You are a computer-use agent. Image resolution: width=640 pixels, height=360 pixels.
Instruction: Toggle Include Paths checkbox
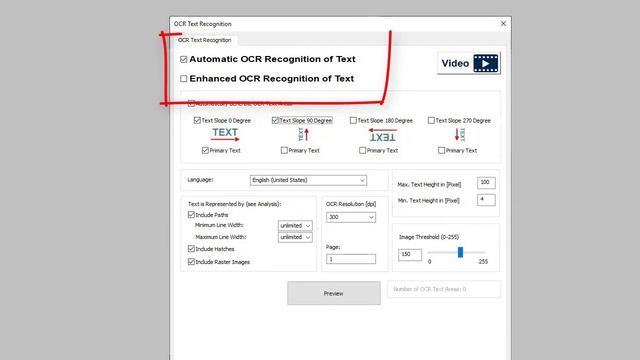[x=191, y=215]
